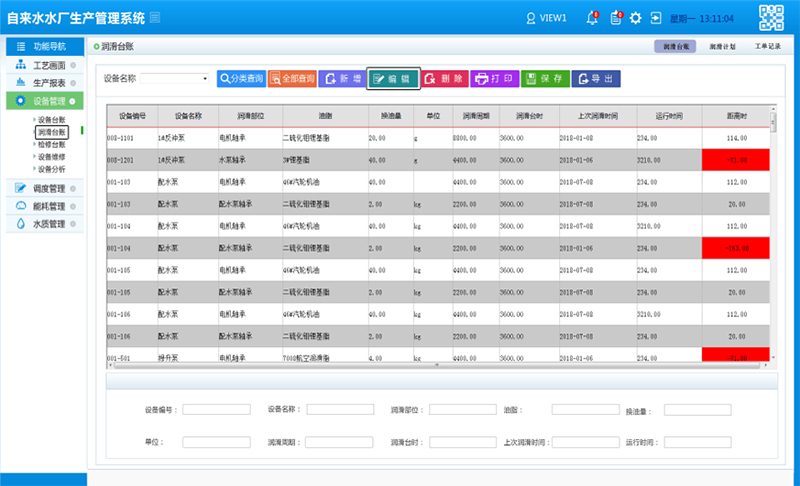Select 设备维修 in the sidebar tree

[52, 157]
